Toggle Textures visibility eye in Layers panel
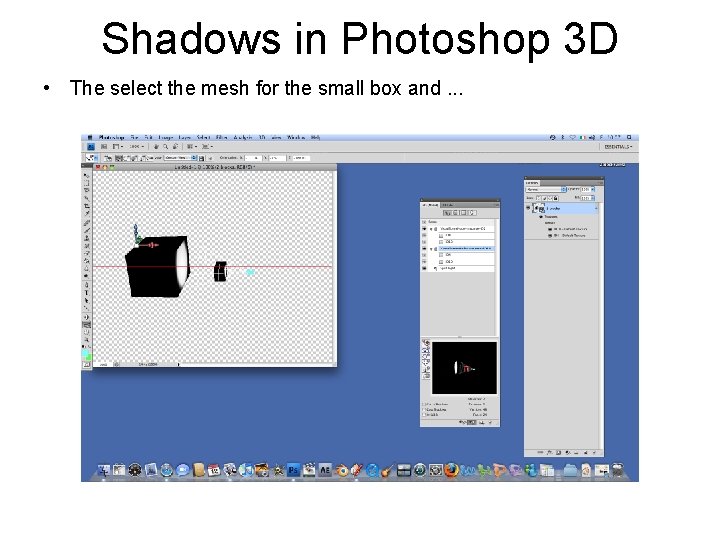The image size is (720, 540). tap(541, 217)
